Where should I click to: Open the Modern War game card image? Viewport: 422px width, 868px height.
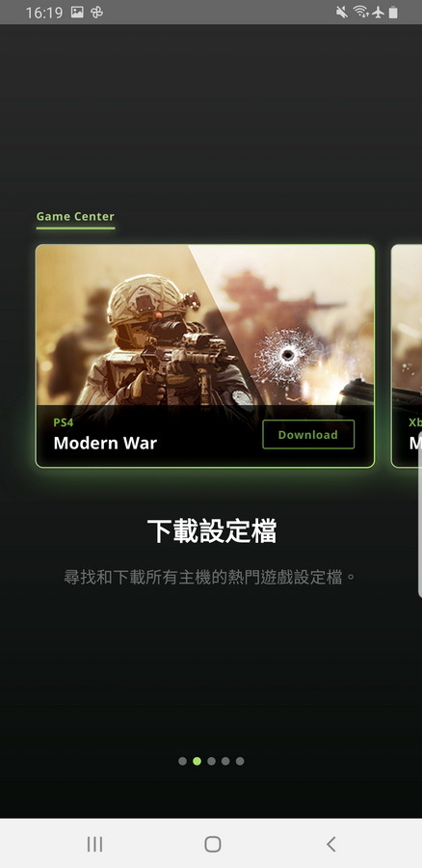click(205, 326)
